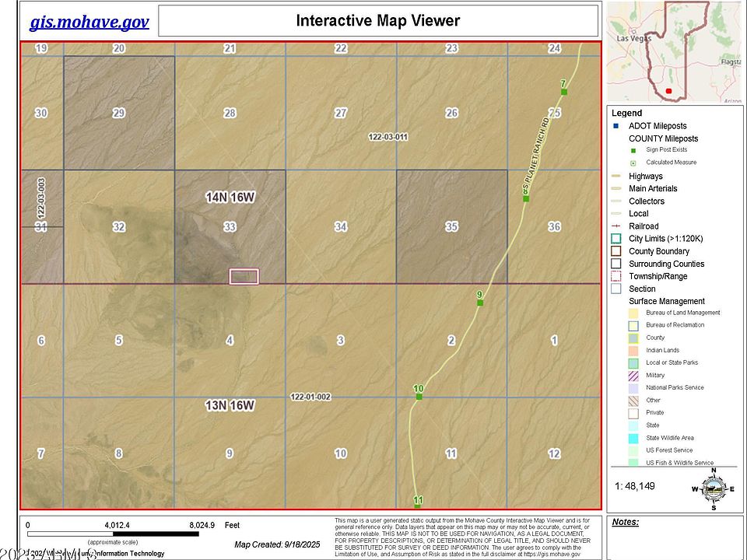
Task: Click section number 29 on the map
Action: coord(118,113)
